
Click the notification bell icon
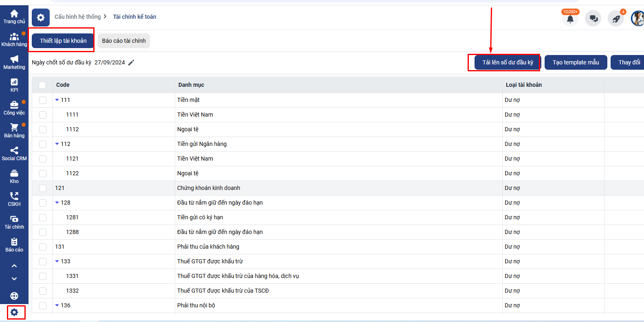[x=570, y=19]
